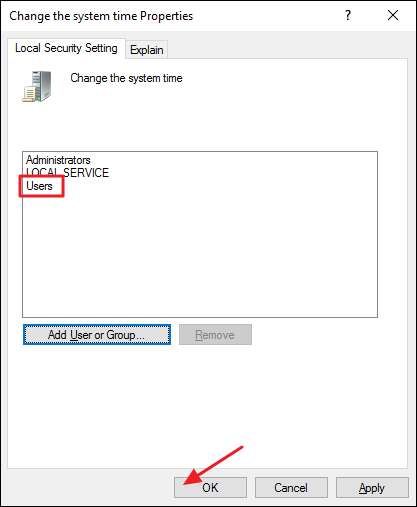The height and width of the screenshot is (507, 417).
Task: Select the Local Security Setting tab
Action: point(66,48)
